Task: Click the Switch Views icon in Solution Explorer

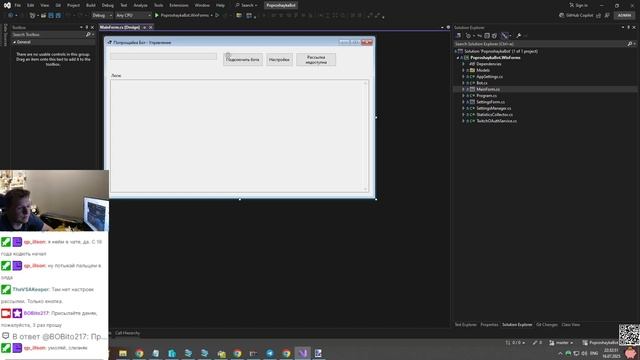Action: [x=458, y=36]
